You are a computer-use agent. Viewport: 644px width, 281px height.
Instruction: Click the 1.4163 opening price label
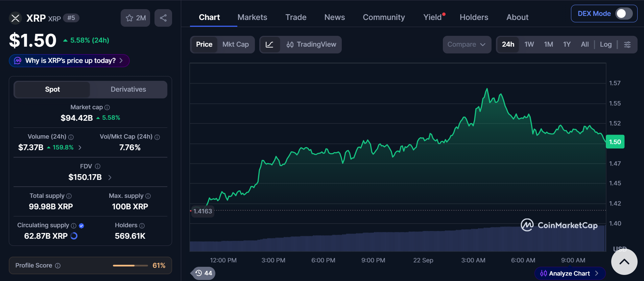pyautogui.click(x=202, y=211)
